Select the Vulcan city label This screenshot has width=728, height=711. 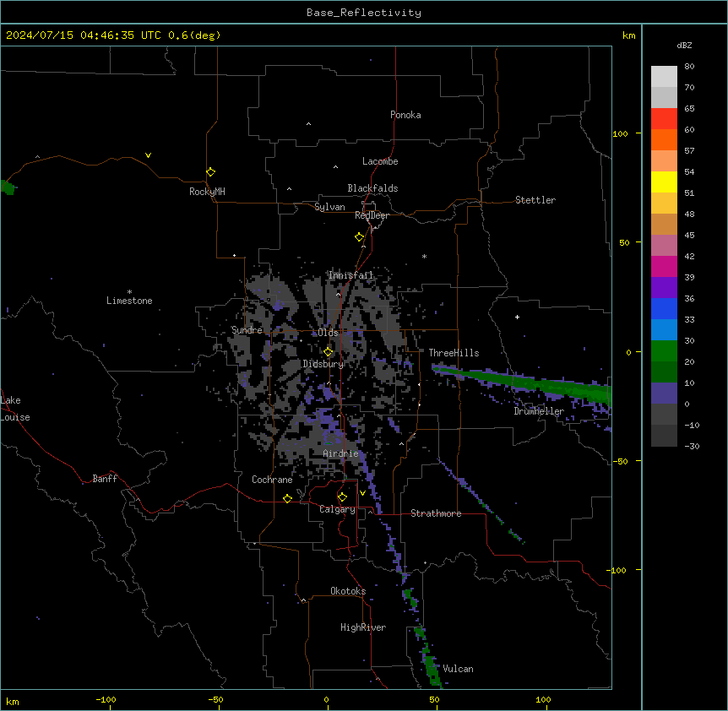[x=458, y=669]
